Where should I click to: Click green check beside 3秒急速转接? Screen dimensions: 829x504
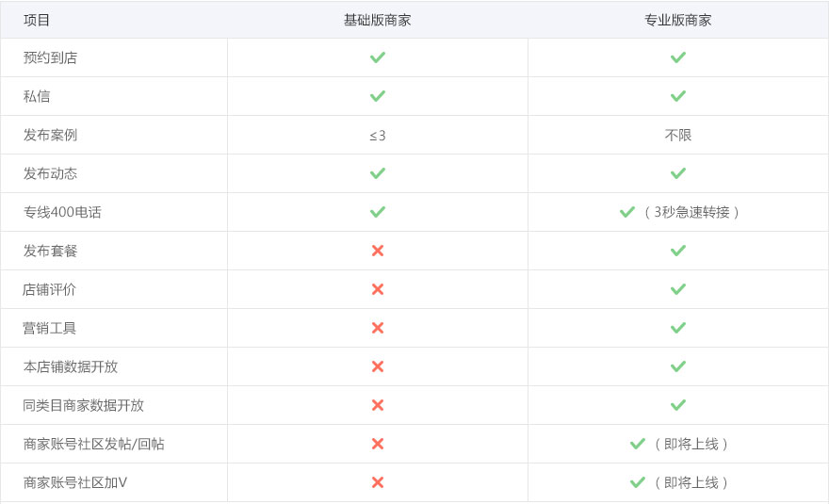click(627, 212)
